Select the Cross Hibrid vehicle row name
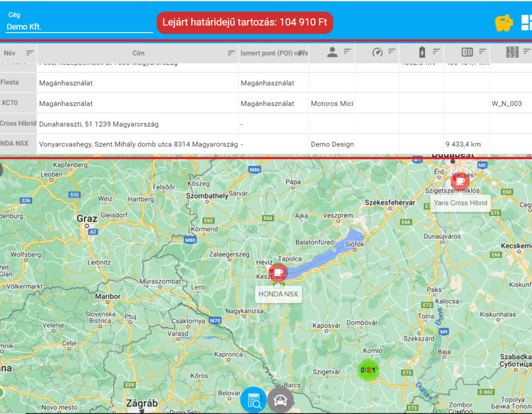The height and width of the screenshot is (414, 532). coord(18,123)
